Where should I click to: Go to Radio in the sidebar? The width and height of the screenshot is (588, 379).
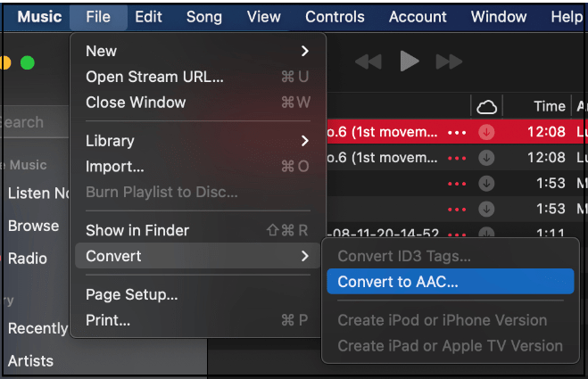point(27,259)
